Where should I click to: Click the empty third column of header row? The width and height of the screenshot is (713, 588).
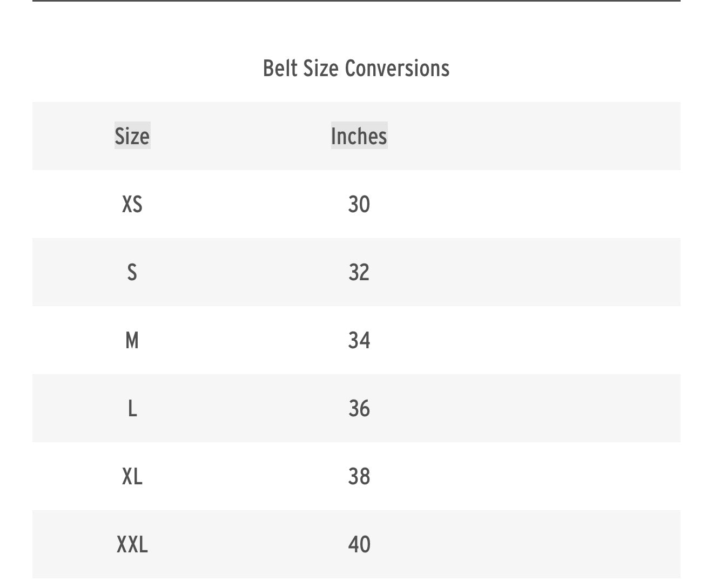coord(567,136)
